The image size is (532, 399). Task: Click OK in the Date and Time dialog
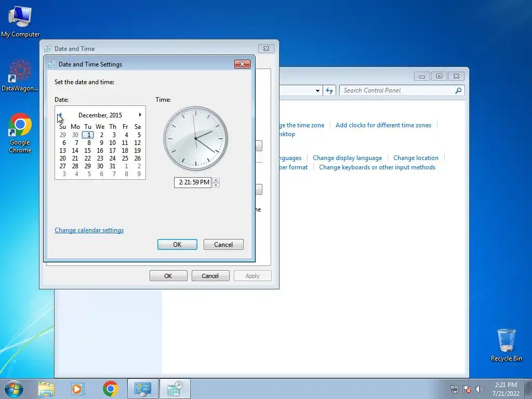168,275
